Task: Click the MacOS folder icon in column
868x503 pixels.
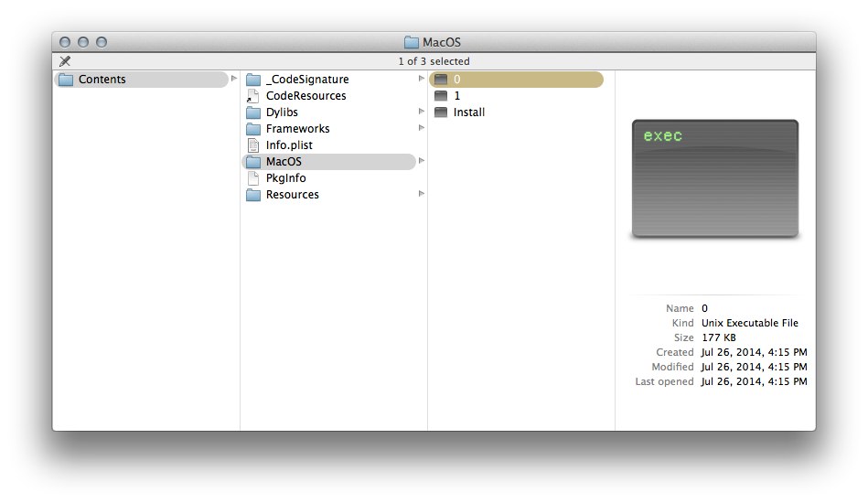Action: (253, 162)
